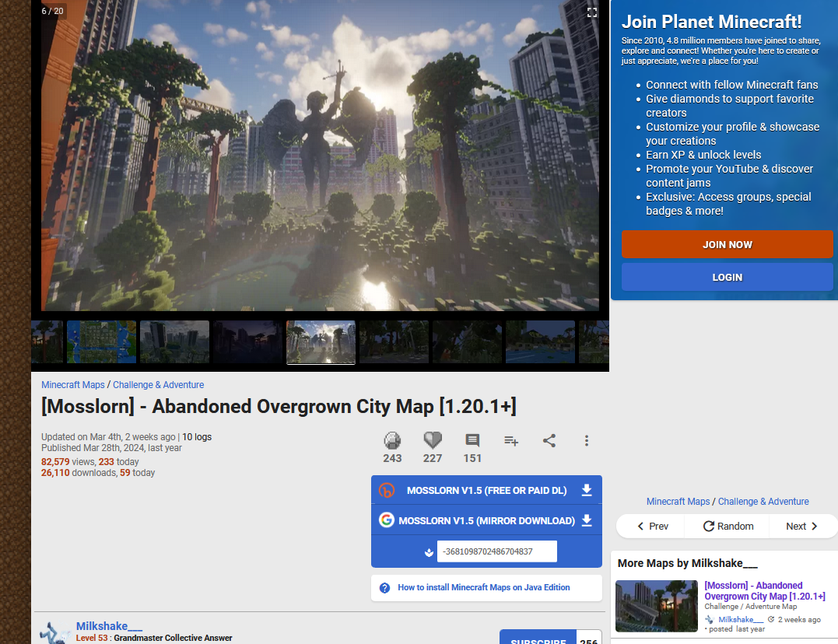Open Minecraft Maps breadcrumb above the title
838x644 pixels.
coord(72,385)
